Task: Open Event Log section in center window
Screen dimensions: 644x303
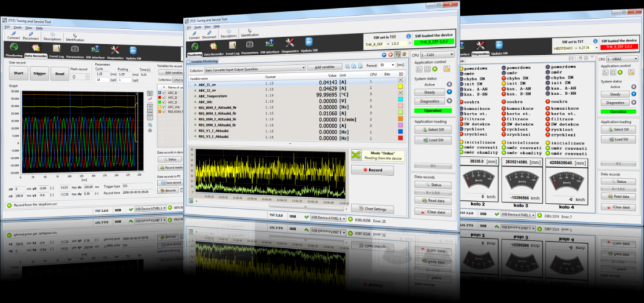Action: 231,47
